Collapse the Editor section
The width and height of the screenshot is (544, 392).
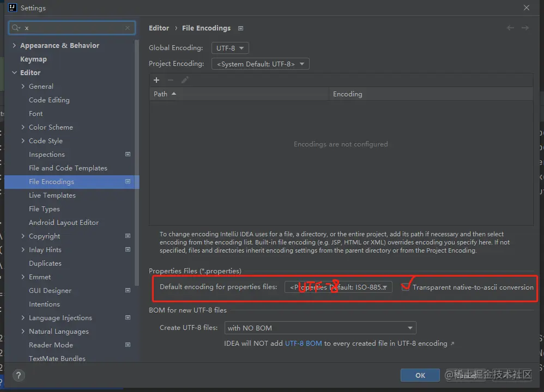(x=14, y=72)
